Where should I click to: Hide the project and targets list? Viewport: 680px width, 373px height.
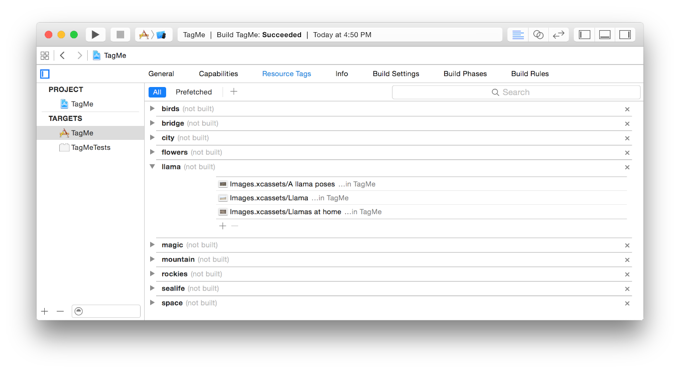(45, 74)
